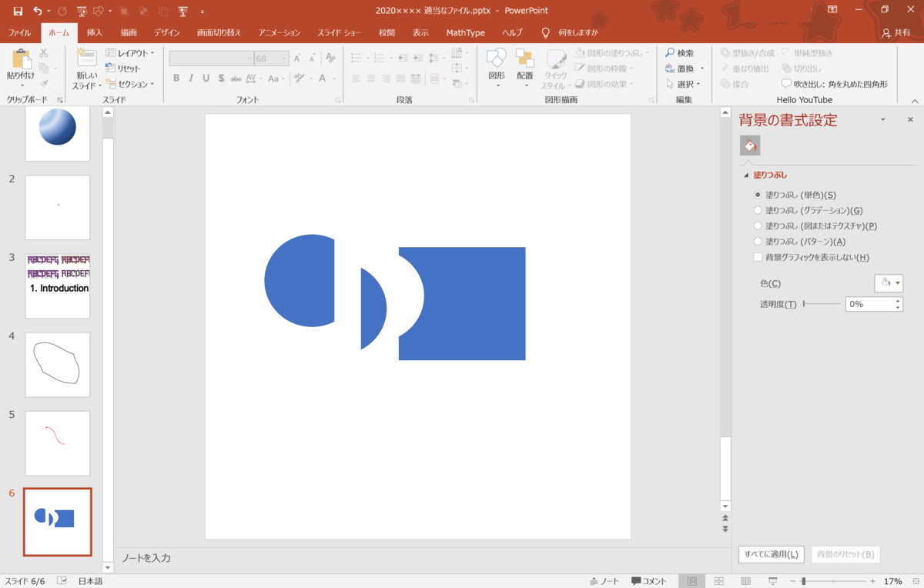
Task: Clear all text formatting
Action: click(330, 58)
